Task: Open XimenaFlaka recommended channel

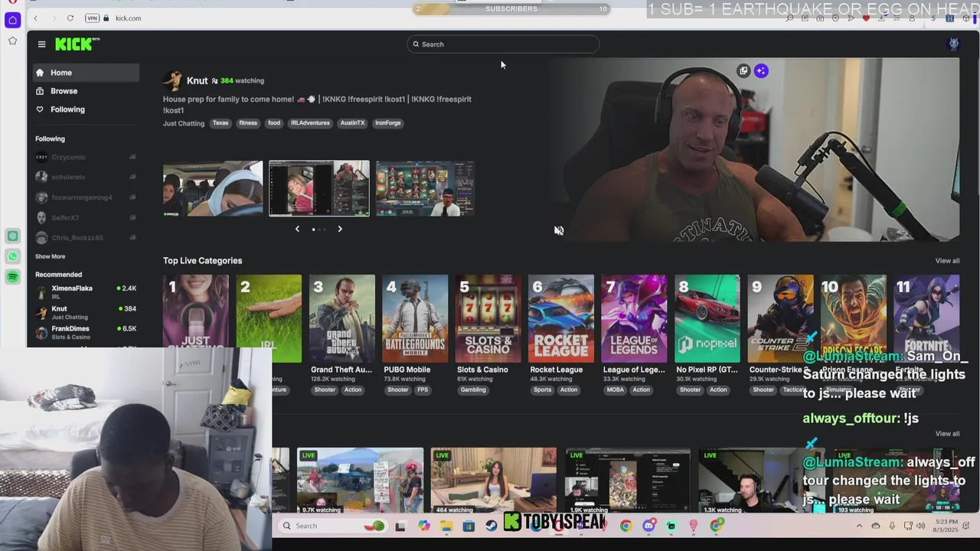Action: (x=86, y=292)
